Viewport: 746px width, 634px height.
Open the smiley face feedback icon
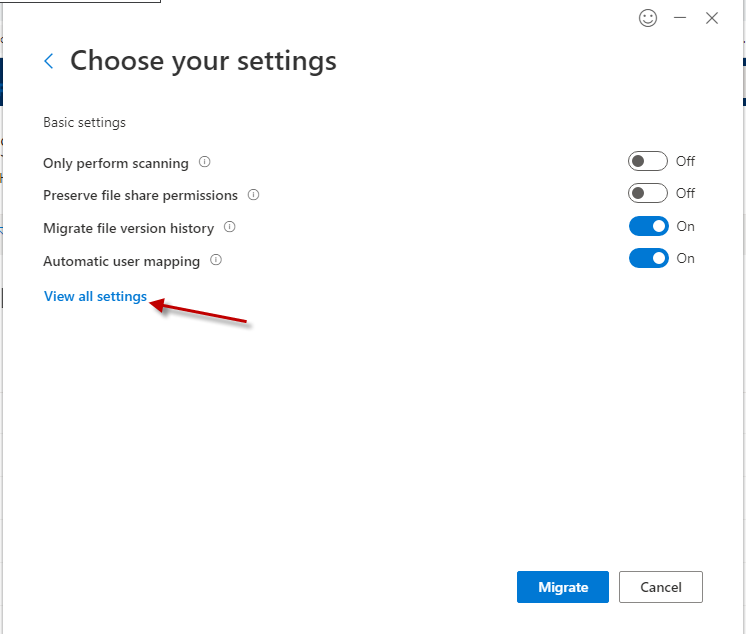point(648,18)
